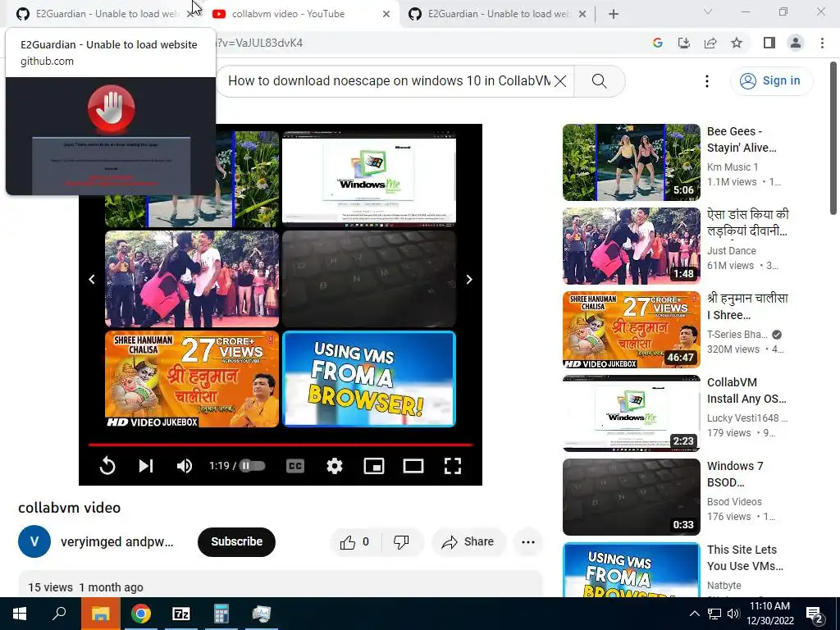840x630 pixels.
Task: Click the Google icon in address bar
Action: coord(657,43)
